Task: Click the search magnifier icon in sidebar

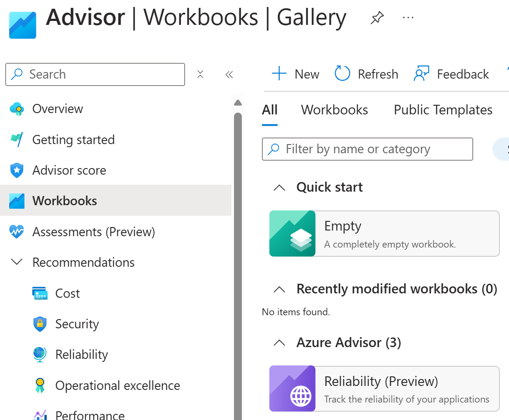Action: point(17,74)
